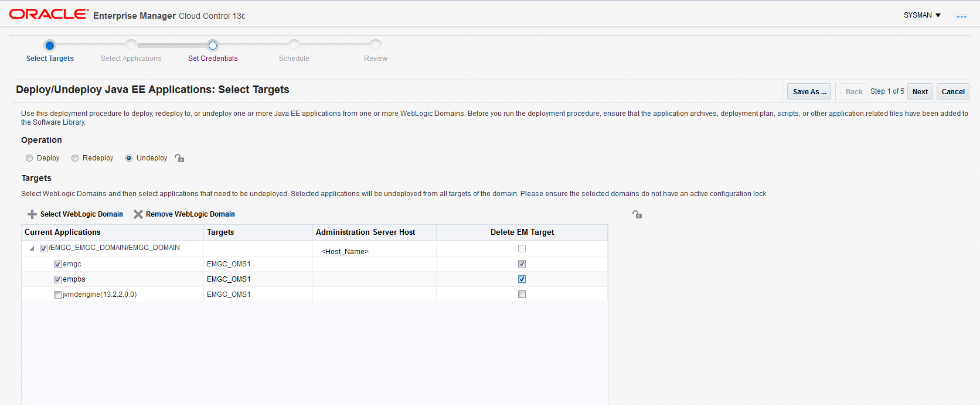Viewport: 980px width, 411px height.
Task: Click the Cancel button
Action: (953, 91)
